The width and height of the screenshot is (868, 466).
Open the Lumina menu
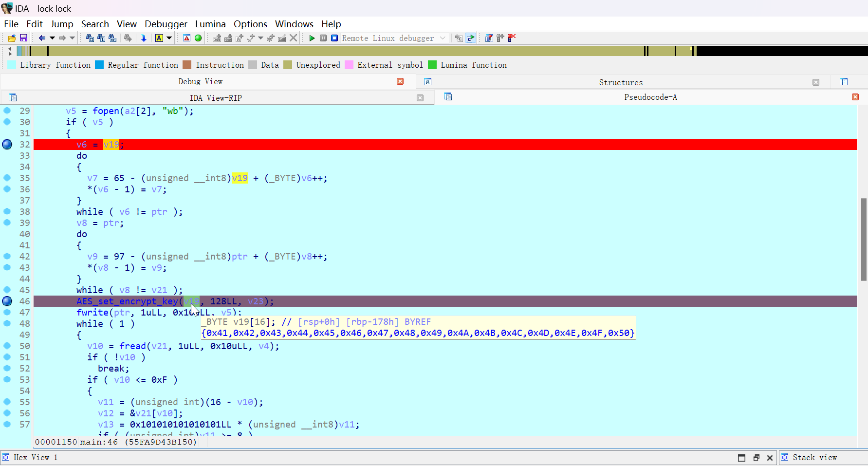click(210, 24)
